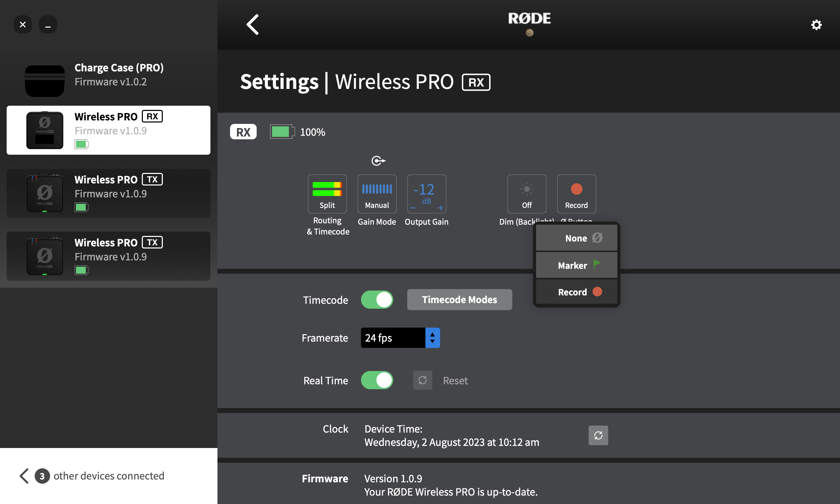Open Timecode Modes
This screenshot has height=504, width=840.
tap(459, 300)
